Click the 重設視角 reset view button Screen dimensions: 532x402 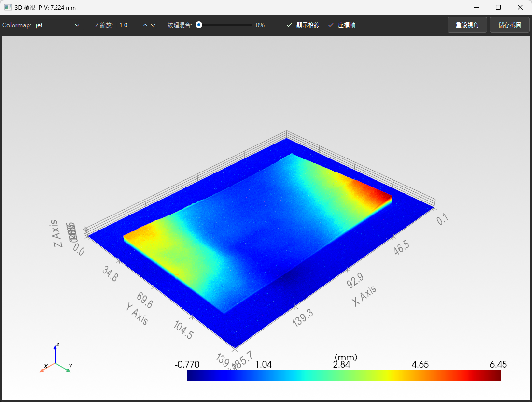pyautogui.click(x=467, y=25)
